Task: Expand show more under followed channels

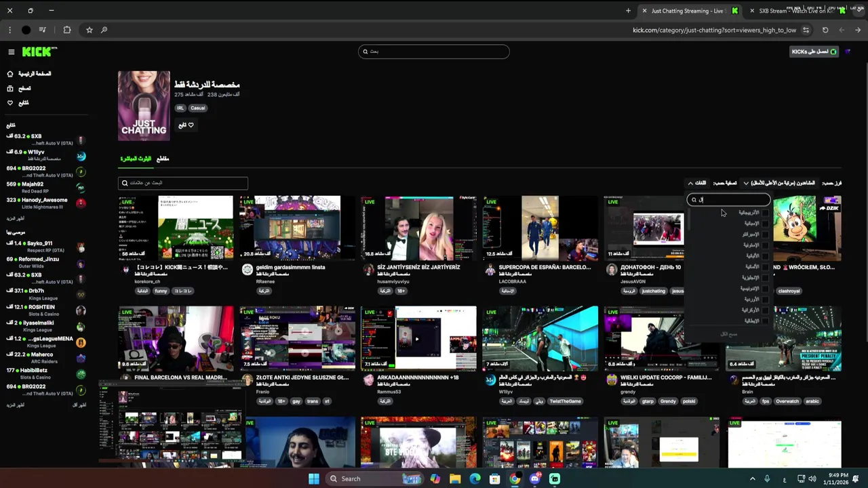Action: click(x=15, y=218)
